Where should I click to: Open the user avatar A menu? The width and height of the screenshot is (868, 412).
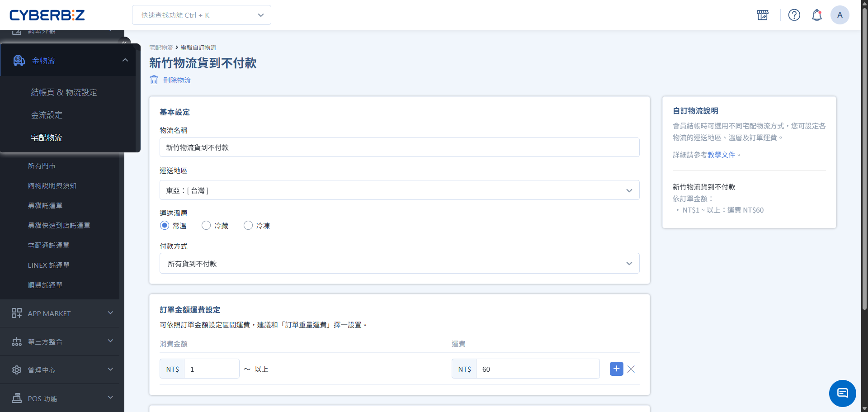(x=840, y=15)
